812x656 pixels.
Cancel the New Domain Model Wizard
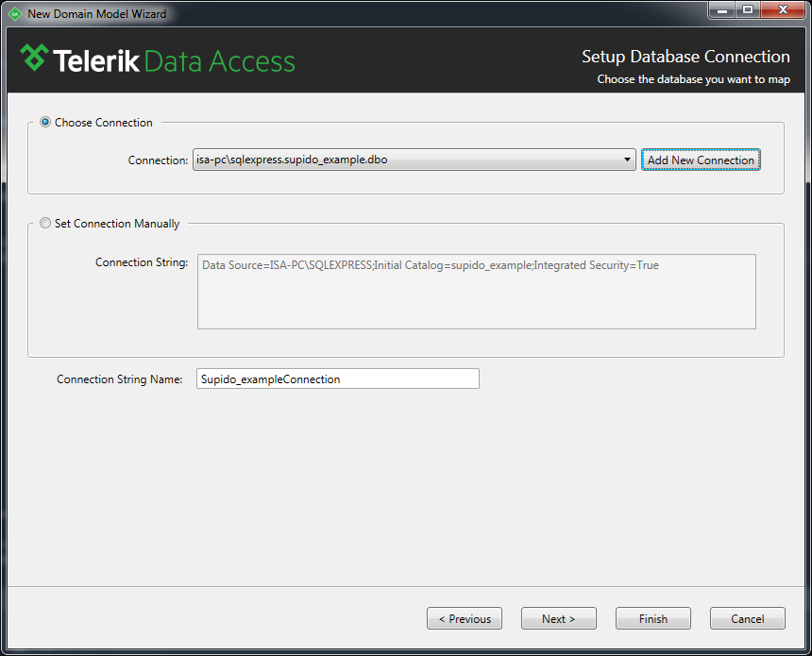point(747,618)
